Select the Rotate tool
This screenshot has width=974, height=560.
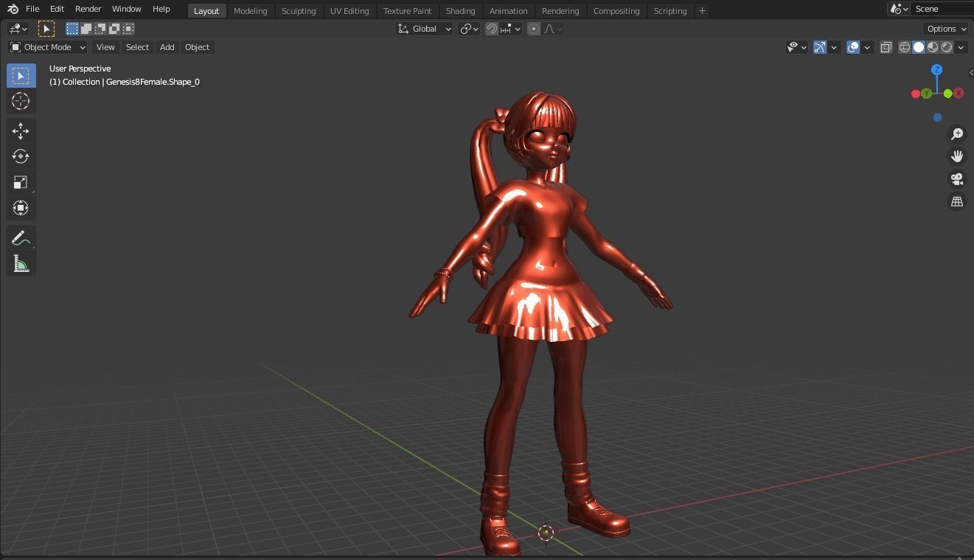[x=21, y=156]
